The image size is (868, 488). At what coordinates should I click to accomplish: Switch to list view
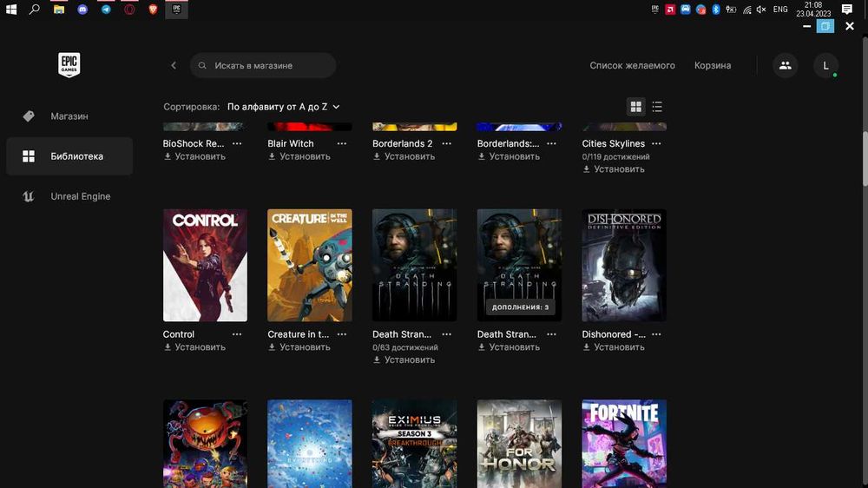657,106
